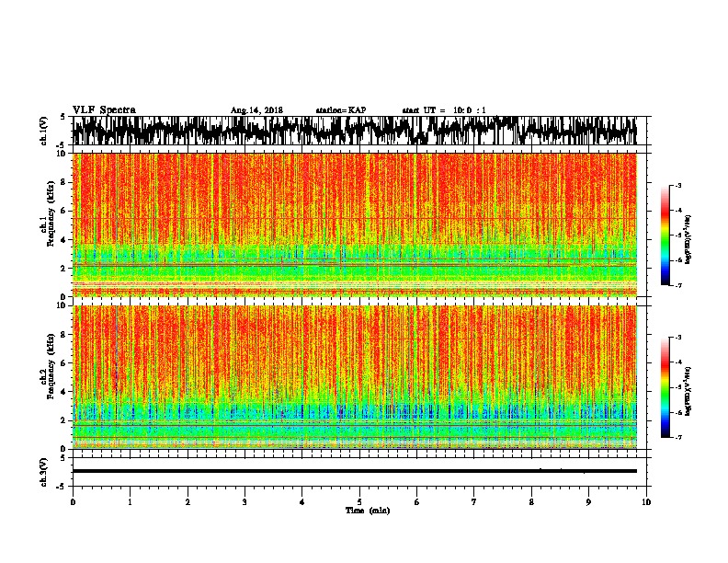728x563 pixels.
Task: Click the "6" kHz tick on ch.2 axis
Action: pos(65,362)
